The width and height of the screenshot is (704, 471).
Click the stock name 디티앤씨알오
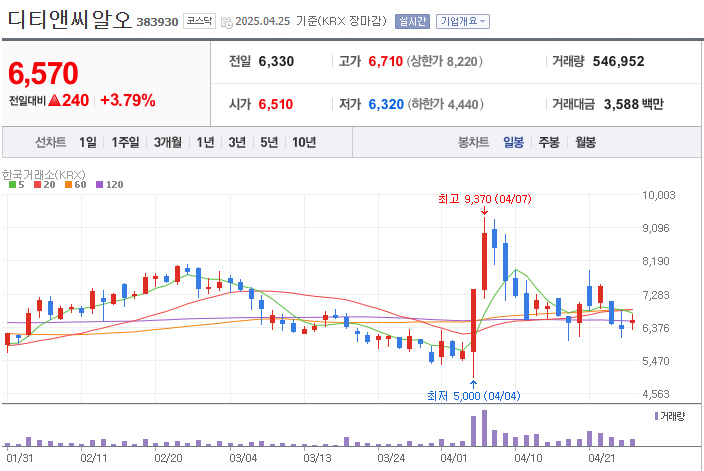pyautogui.click(x=70, y=20)
